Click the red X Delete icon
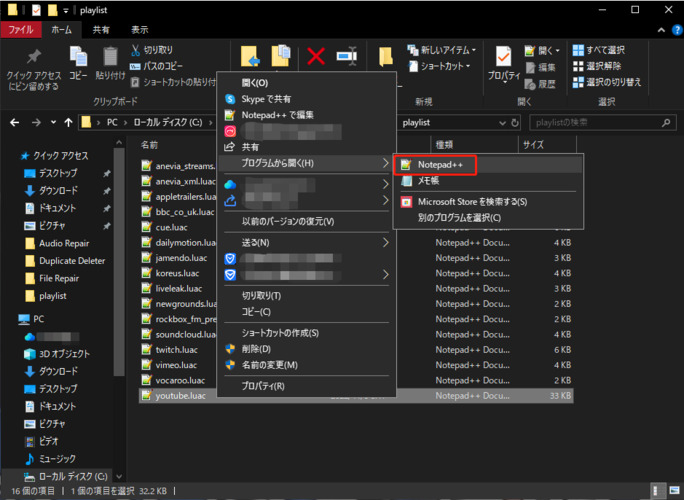The height and width of the screenshot is (500, 684). point(316,56)
